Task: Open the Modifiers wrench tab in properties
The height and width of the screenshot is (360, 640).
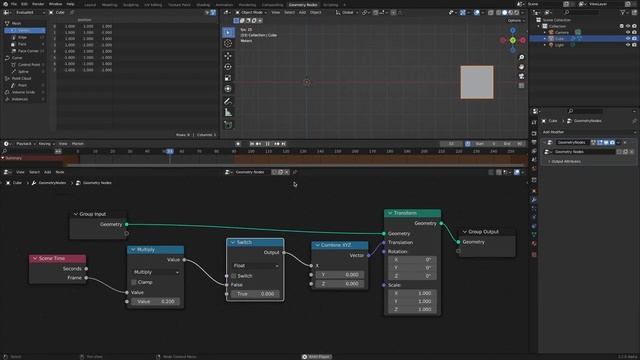Action: pos(534,200)
